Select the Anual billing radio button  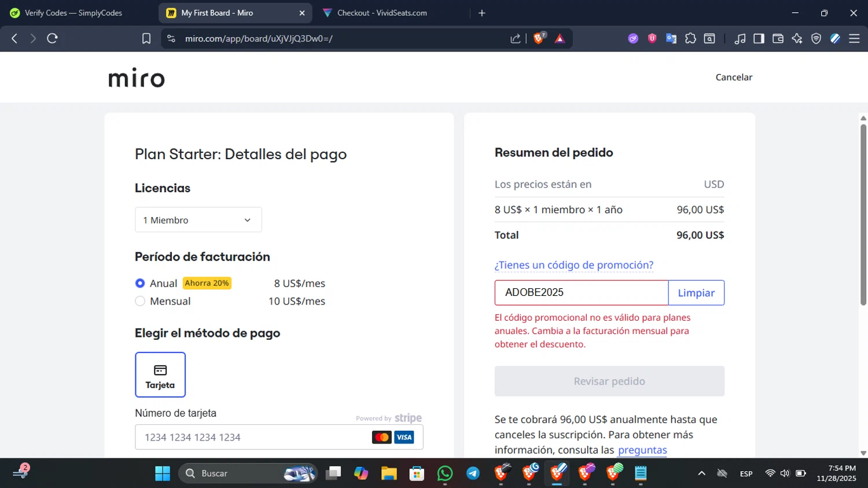tap(140, 283)
